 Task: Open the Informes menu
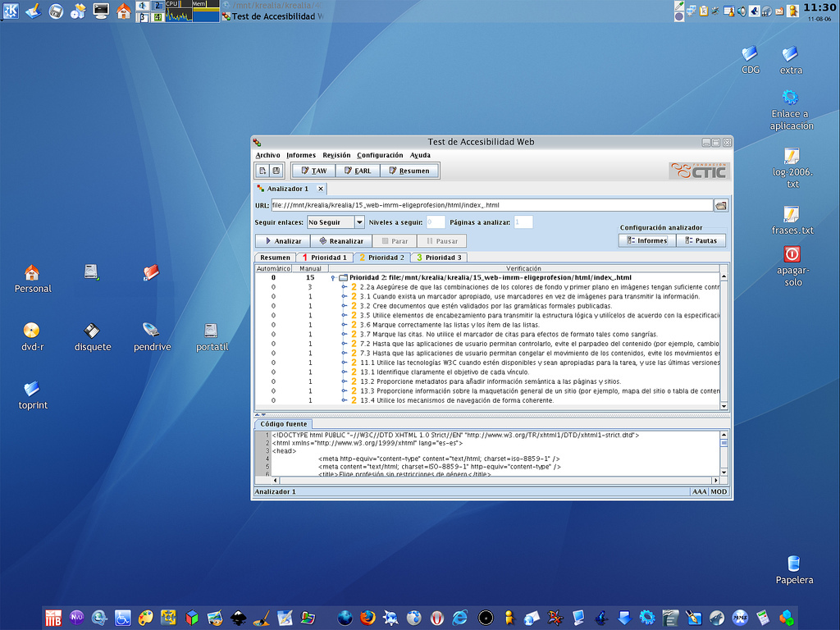pos(301,155)
